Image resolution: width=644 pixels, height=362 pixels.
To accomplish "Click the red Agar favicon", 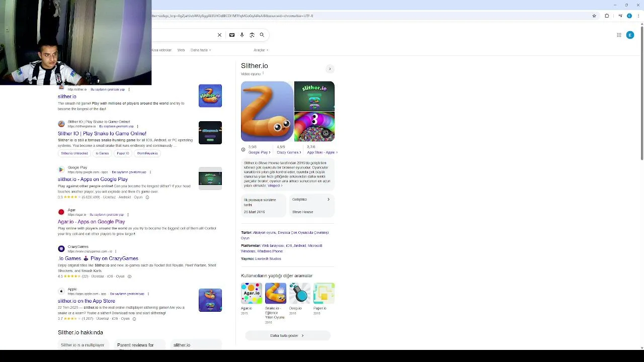I will (x=61, y=212).
